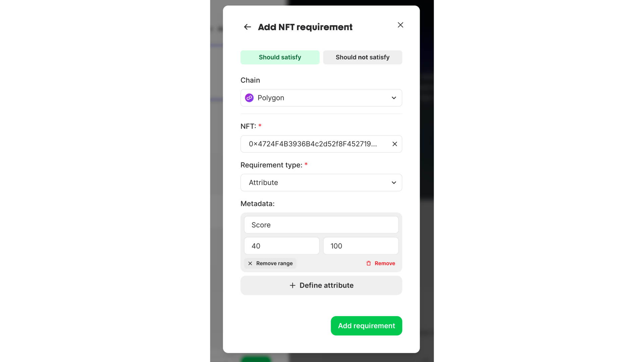This screenshot has height=362, width=644.
Task: Edit the maximum score range value 100
Action: pos(361,246)
